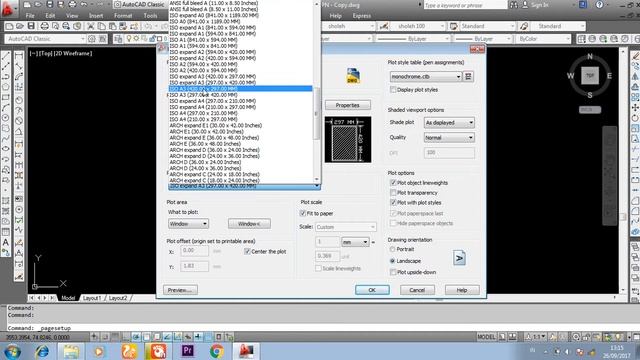Open the Shade plot dropdown
This screenshot has height=360, width=640.
[x=449, y=122]
